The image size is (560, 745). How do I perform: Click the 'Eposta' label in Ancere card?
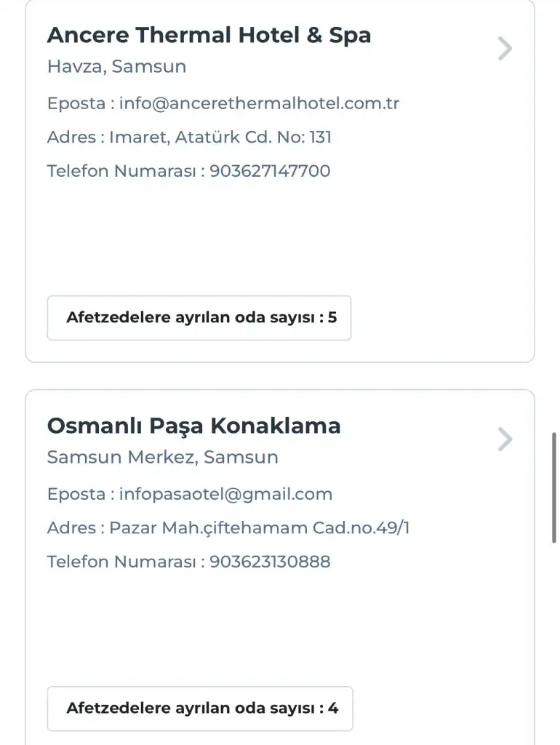pyautogui.click(x=76, y=103)
